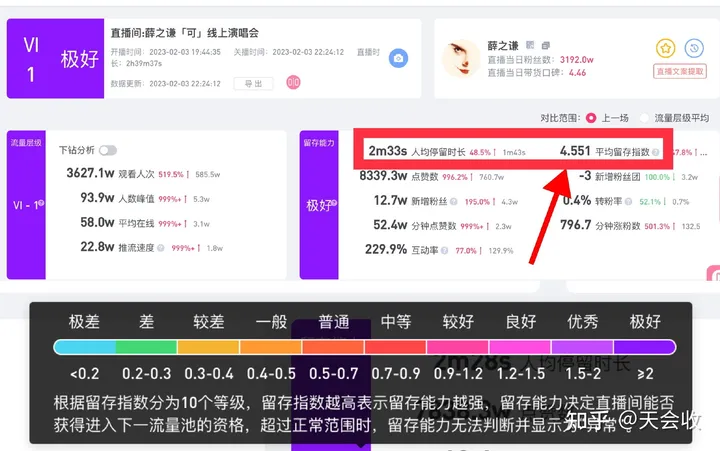Click the purple 极好 segment of rating bar
This screenshot has width=720, height=451.
645,347
